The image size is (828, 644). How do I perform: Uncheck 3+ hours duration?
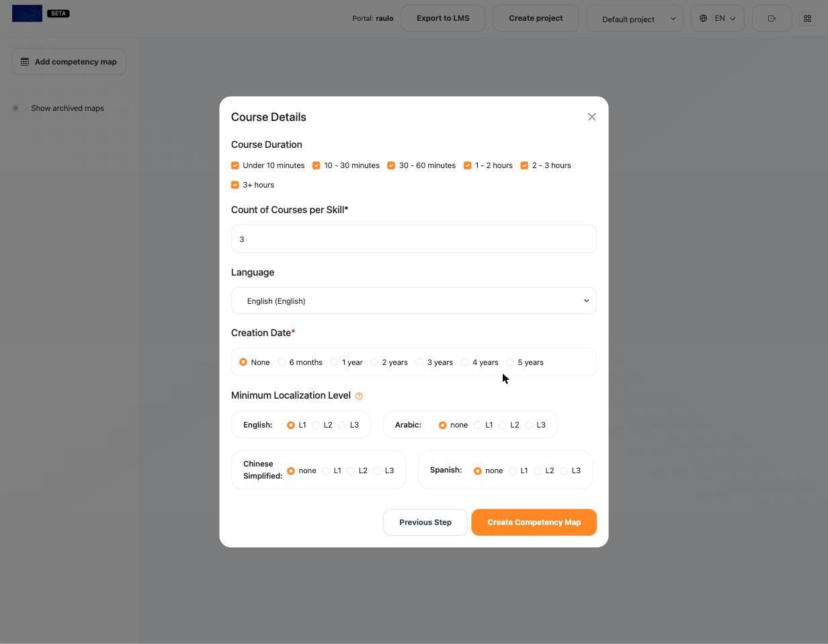click(235, 185)
